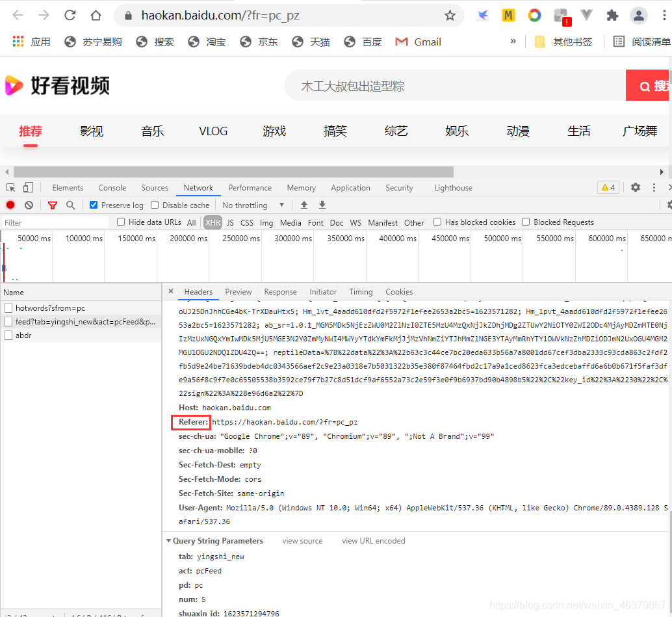The width and height of the screenshot is (672, 617).
Task: Filter requests by Img type
Action: point(266,222)
